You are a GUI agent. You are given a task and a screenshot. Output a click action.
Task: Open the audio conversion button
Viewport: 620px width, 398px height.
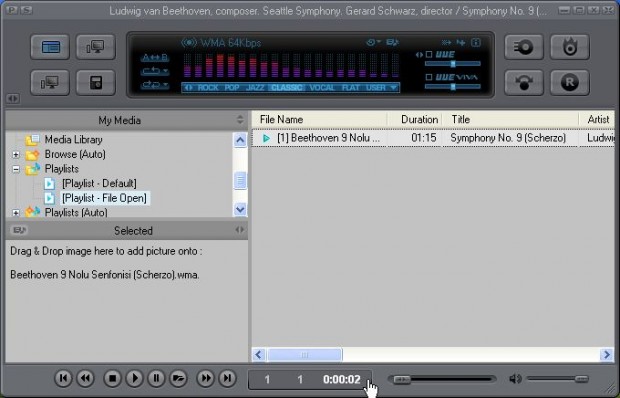click(524, 82)
